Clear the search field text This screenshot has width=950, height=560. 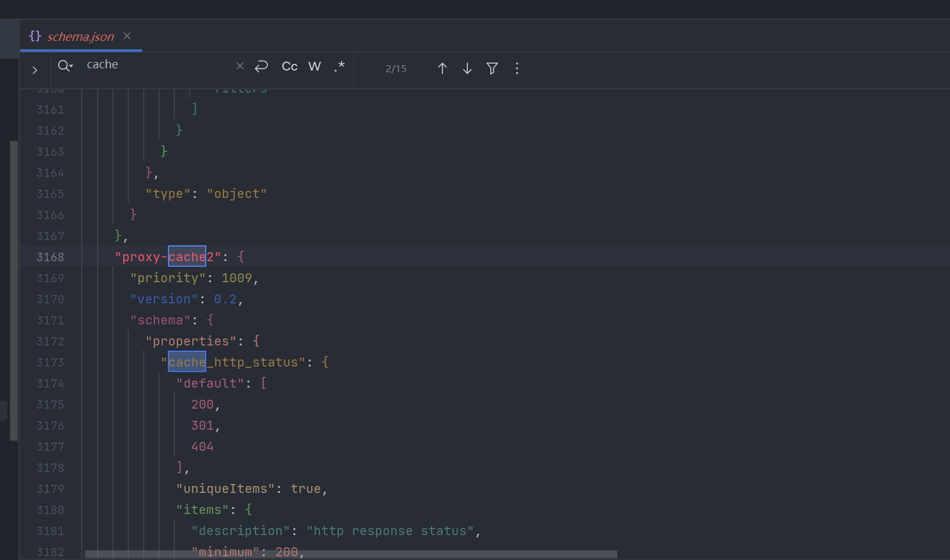tap(239, 66)
